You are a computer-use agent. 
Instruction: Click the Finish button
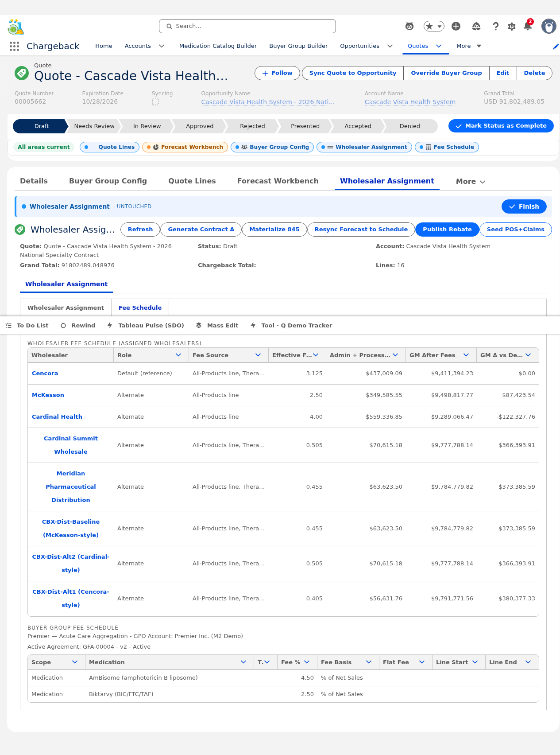point(524,206)
